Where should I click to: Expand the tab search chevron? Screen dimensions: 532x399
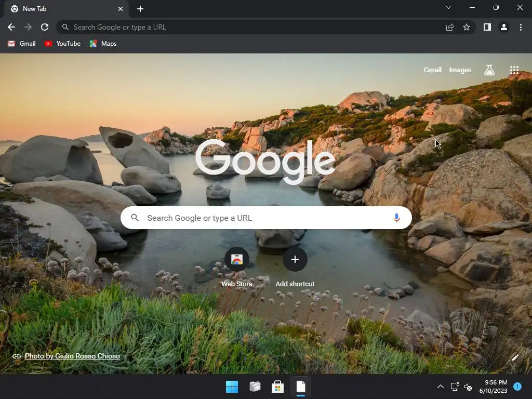tap(448, 7)
